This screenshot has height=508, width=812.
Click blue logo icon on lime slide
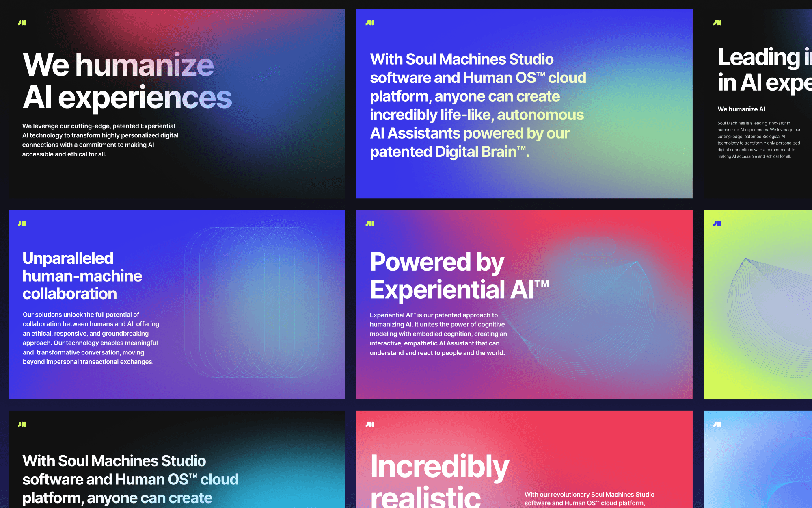pyautogui.click(x=717, y=224)
